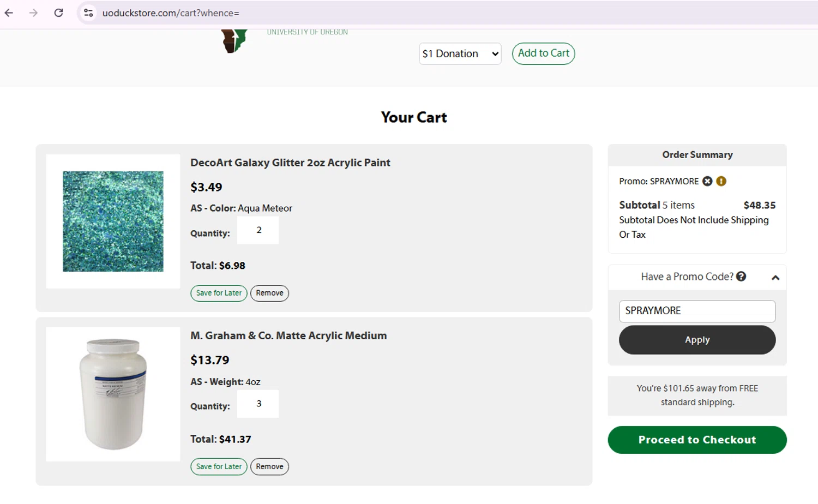Click the subtotal amount $48.35
The height and width of the screenshot is (504, 818).
[759, 205]
